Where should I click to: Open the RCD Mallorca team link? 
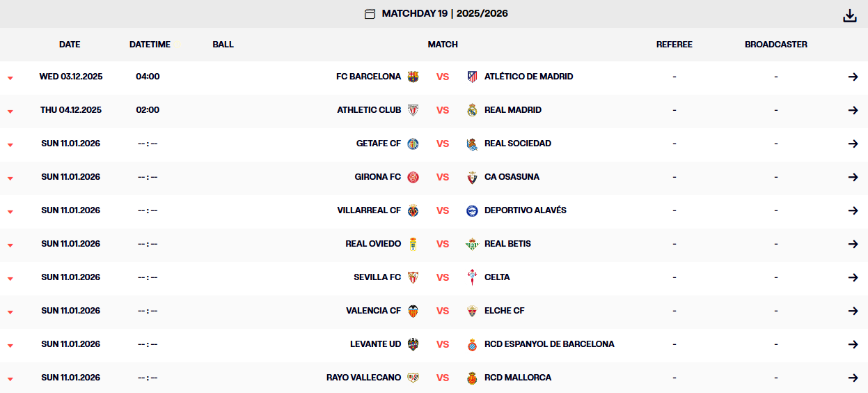[x=517, y=378]
